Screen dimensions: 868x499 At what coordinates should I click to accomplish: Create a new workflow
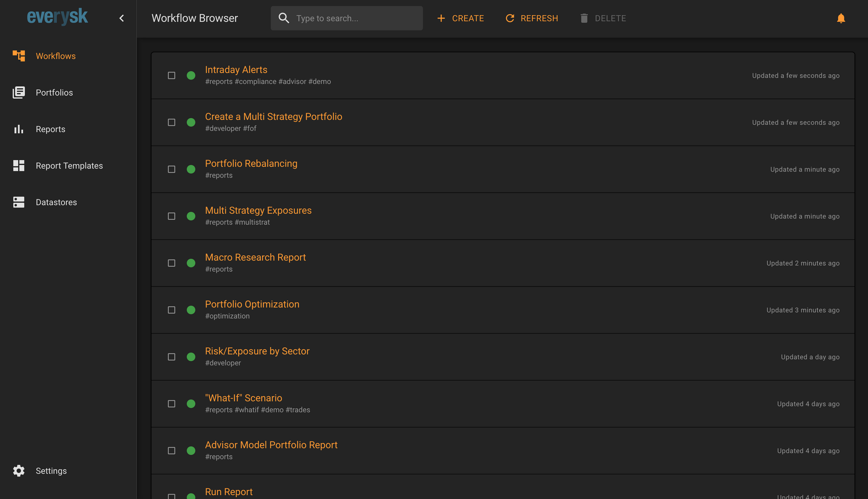460,18
